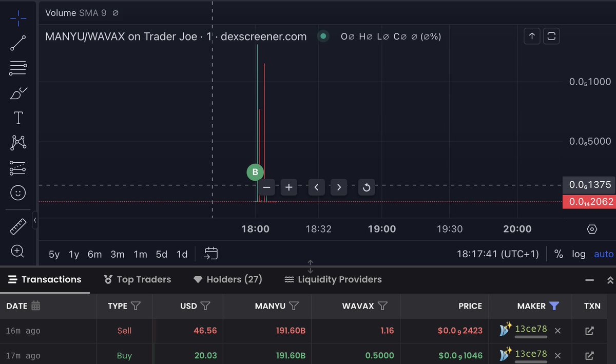616x364 pixels.
Task: Remove maker filter on the Sell row
Action: (x=558, y=331)
